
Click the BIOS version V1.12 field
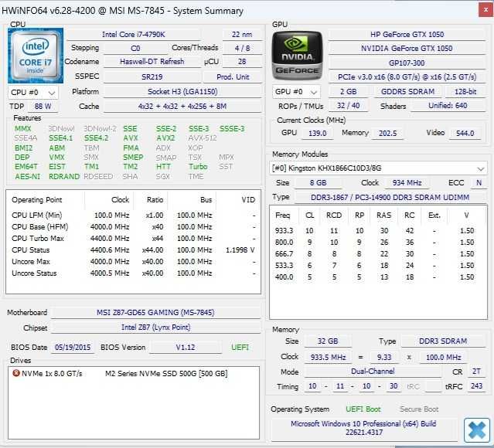click(x=186, y=348)
